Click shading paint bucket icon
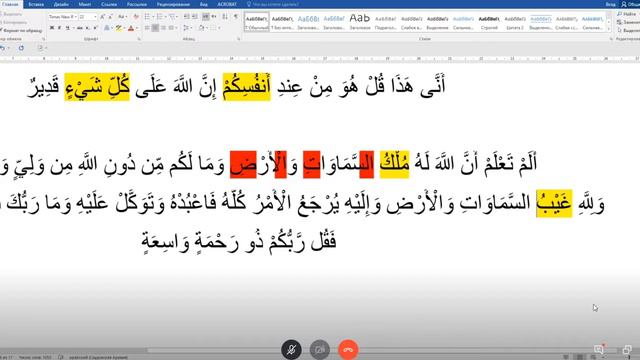This screenshot has height=360, width=640. (202, 28)
